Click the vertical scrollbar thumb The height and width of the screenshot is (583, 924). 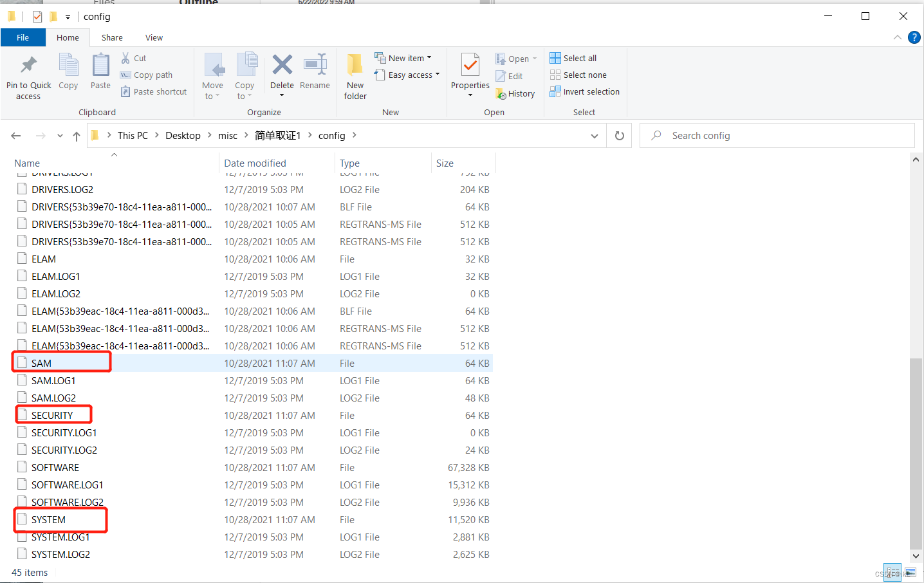click(916, 452)
